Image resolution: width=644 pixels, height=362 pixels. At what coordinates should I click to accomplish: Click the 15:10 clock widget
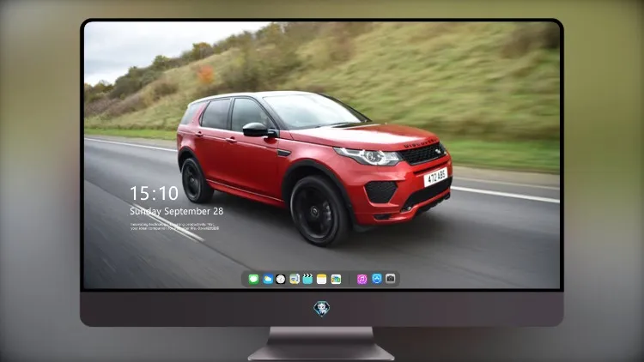[154, 193]
